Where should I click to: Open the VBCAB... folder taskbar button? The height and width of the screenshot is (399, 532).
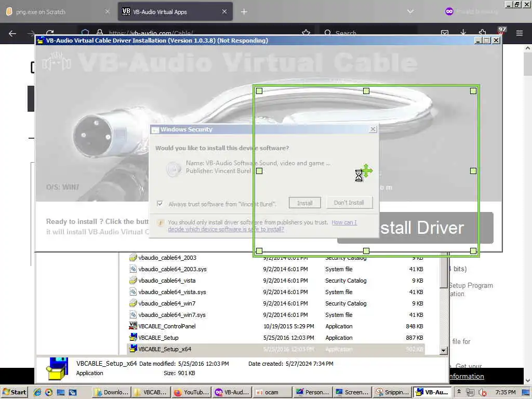click(150, 392)
